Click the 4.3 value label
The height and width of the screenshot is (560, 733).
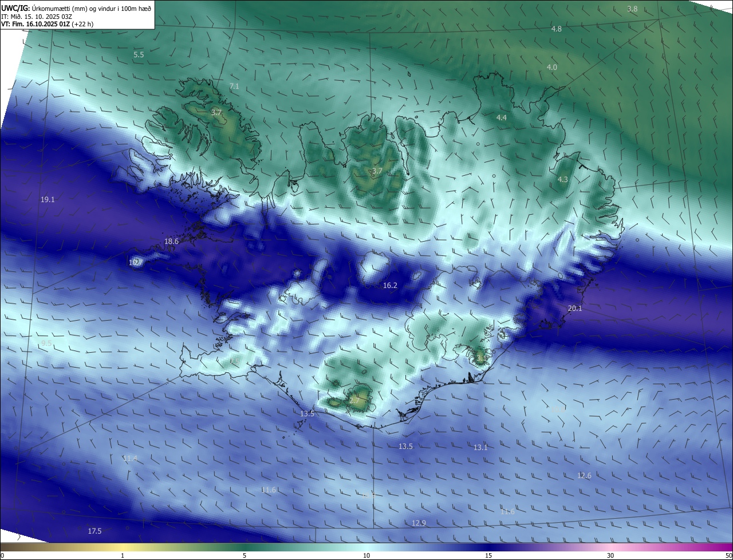pyautogui.click(x=563, y=179)
